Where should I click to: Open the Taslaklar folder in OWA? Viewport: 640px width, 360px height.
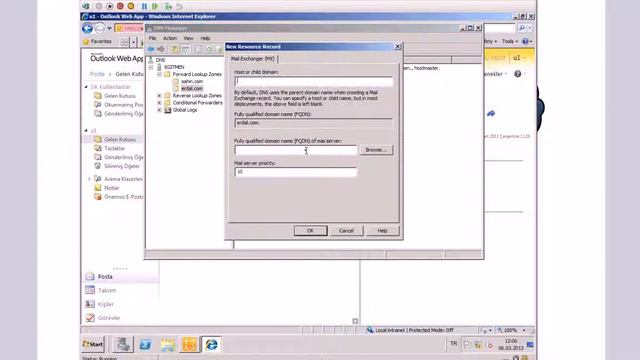[114, 149]
